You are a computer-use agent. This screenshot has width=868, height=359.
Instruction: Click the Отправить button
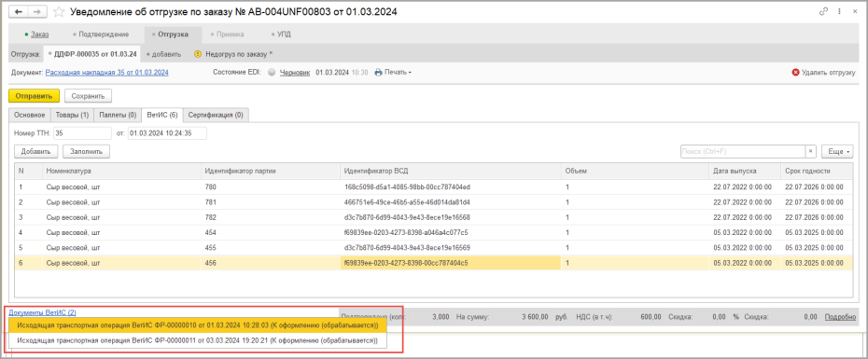click(x=35, y=96)
